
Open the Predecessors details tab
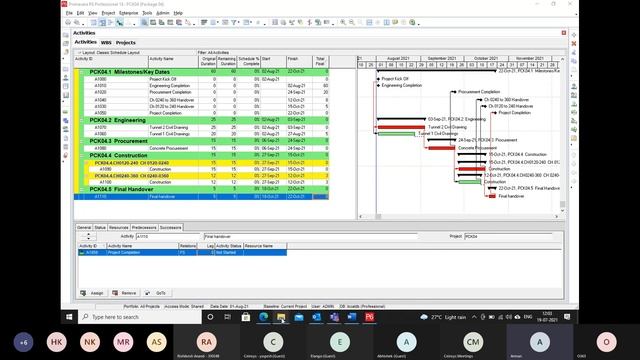144,227
